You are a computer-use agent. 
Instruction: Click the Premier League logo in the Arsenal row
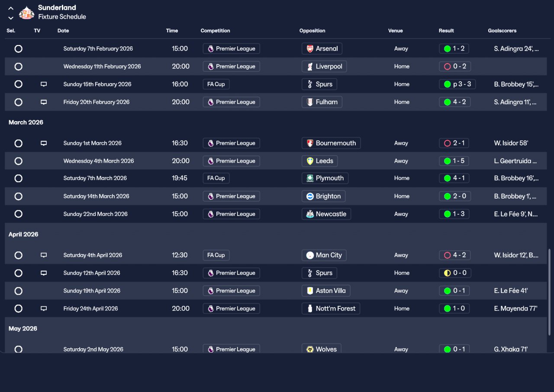[x=211, y=49]
